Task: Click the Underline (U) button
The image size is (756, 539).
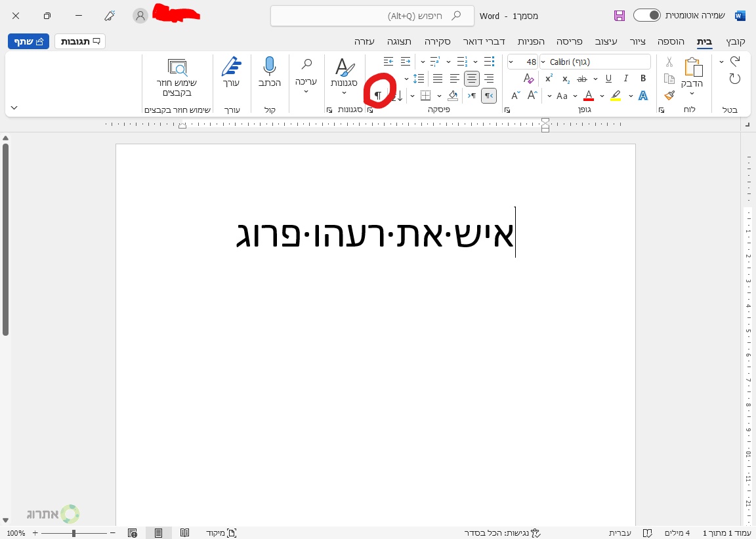Action: tap(608, 79)
